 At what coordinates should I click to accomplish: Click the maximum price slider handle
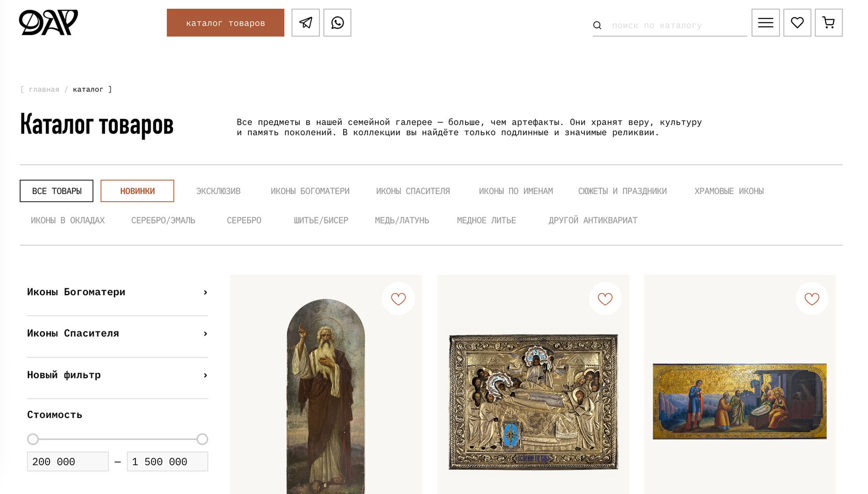(x=202, y=439)
